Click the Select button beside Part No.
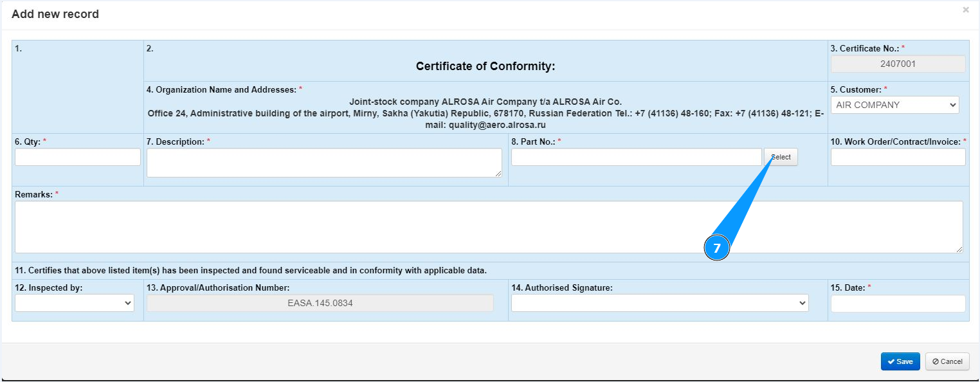Screen dimensions: 980x382 point(781,157)
